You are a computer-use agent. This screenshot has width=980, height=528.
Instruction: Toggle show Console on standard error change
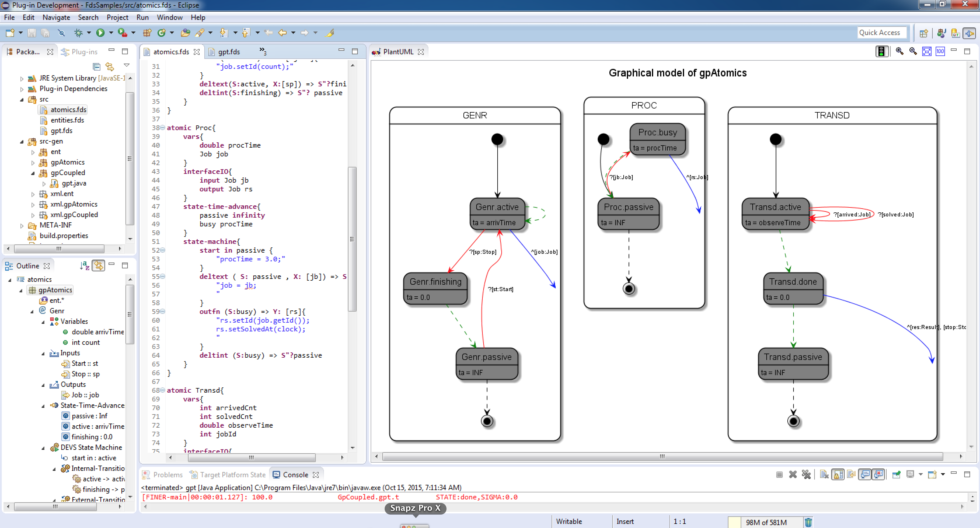(878, 474)
